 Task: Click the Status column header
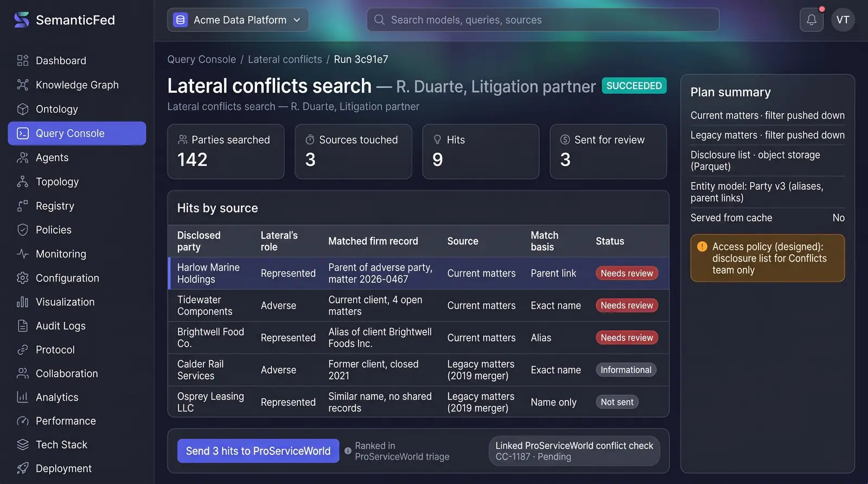(610, 241)
